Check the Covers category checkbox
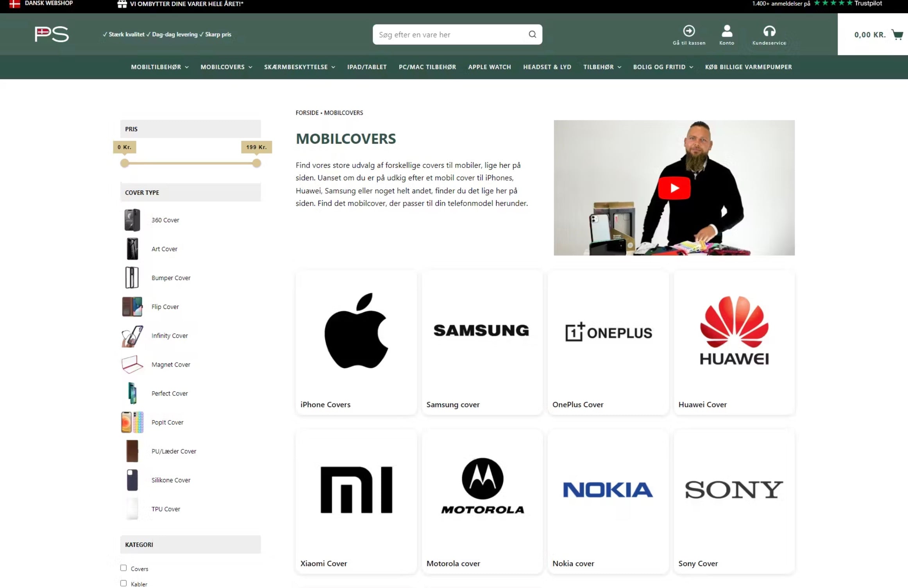 click(x=123, y=568)
